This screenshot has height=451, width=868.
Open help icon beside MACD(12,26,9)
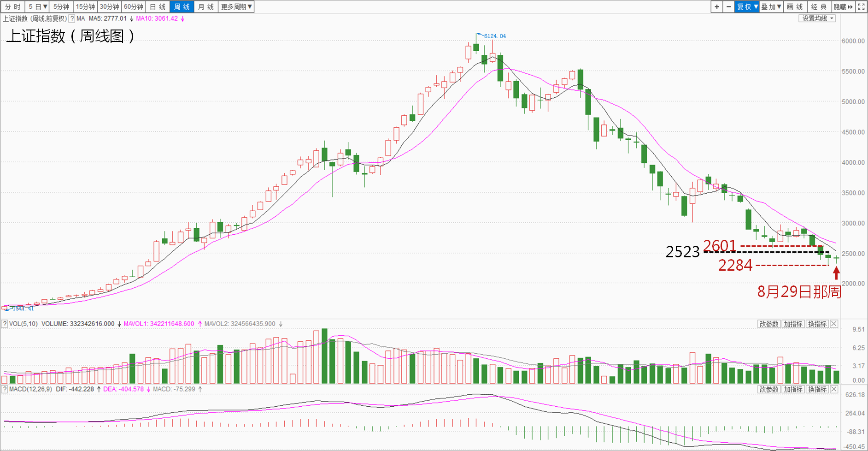(x=5, y=389)
